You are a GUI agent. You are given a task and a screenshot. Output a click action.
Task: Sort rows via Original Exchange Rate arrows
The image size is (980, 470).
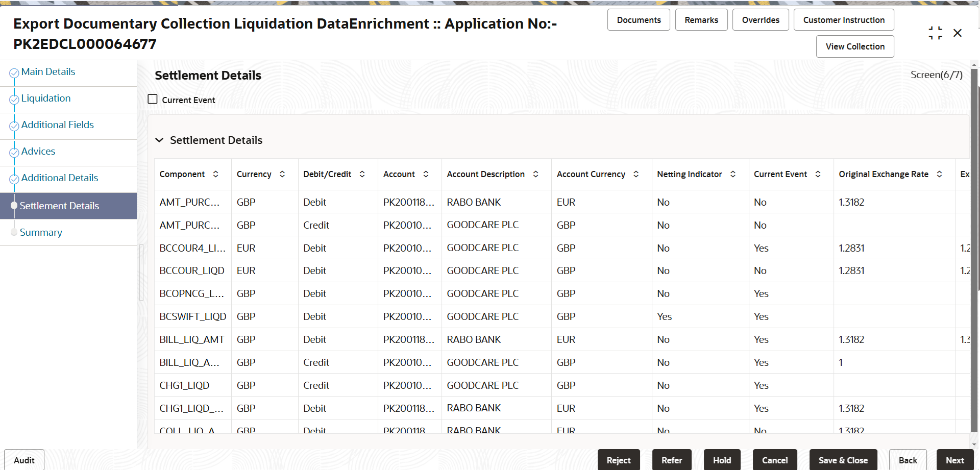tap(940, 174)
